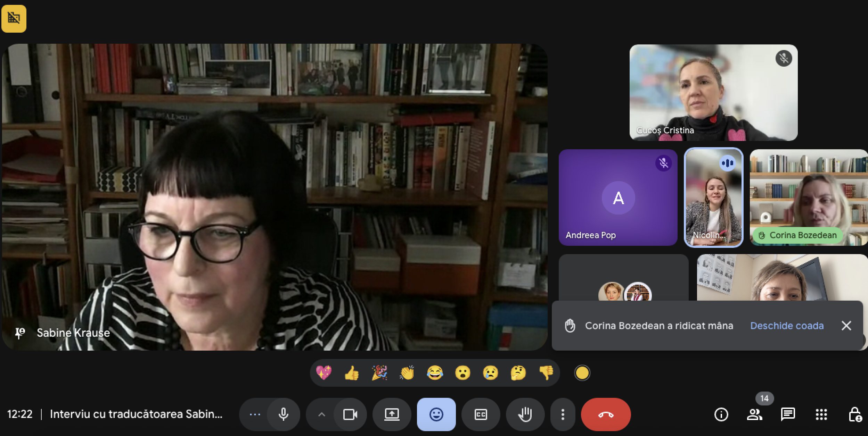Expand video settings chevron arrow
This screenshot has height=436, width=868.
click(x=322, y=414)
